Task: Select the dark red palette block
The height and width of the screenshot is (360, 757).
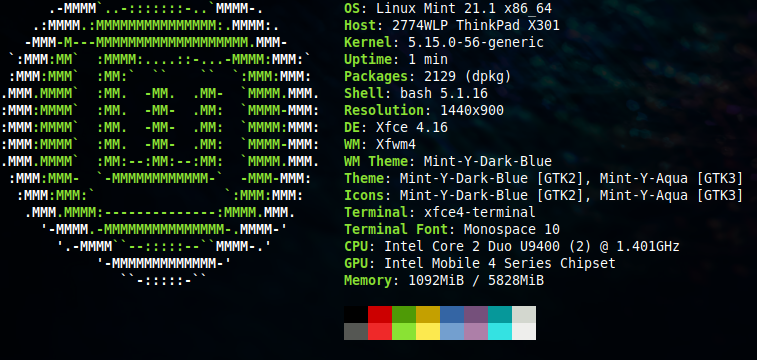Action: click(x=380, y=314)
